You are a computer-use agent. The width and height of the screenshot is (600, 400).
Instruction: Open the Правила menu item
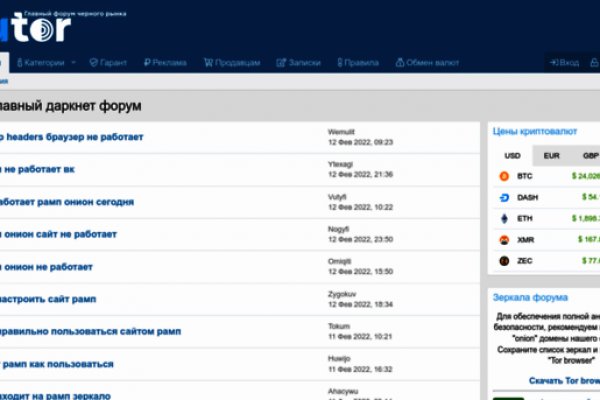355,62
